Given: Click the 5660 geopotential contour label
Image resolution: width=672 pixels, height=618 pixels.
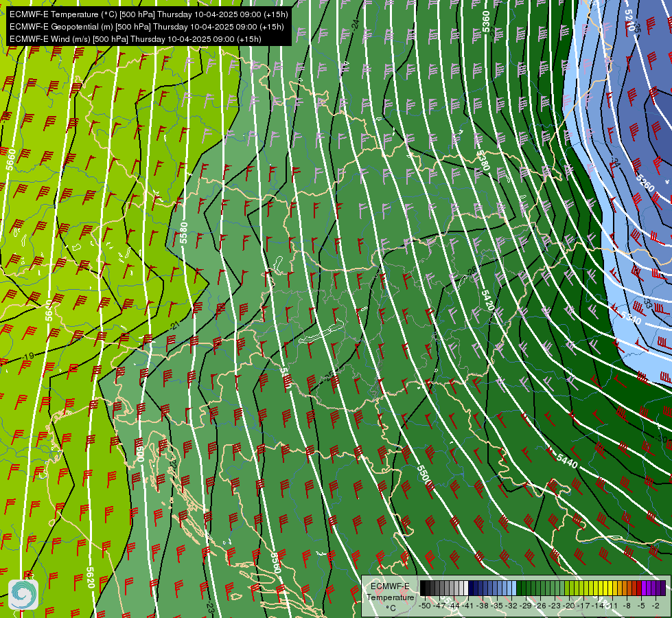Looking at the screenshot, I should point(11,159).
